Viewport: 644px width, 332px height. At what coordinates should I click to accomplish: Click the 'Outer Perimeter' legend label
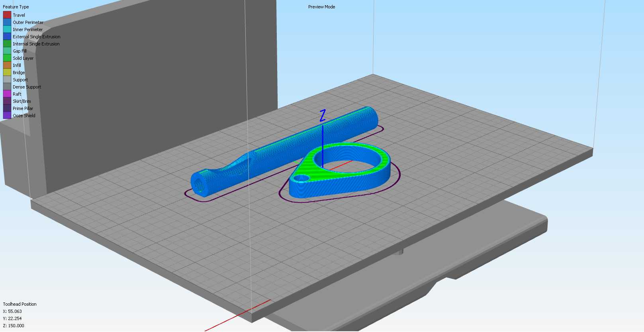(28, 22)
